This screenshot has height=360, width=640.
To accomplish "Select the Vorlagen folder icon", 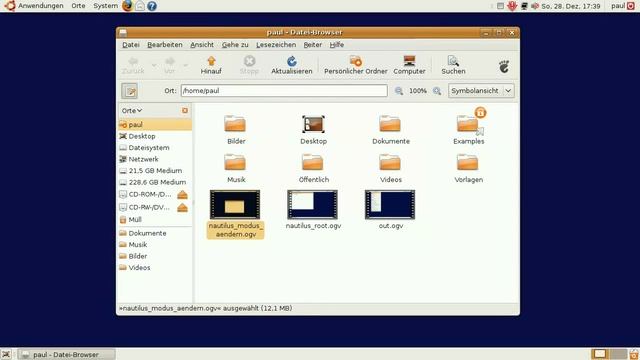I will [x=467, y=162].
